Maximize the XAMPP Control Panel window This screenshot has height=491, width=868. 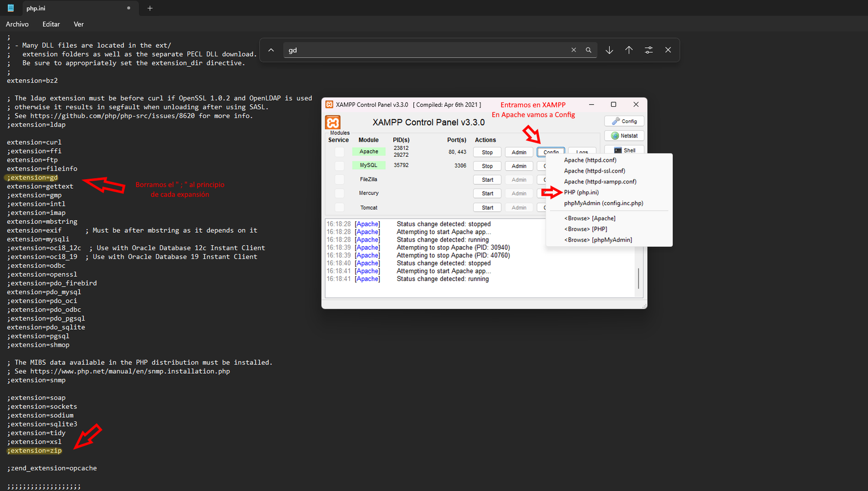[x=614, y=105]
